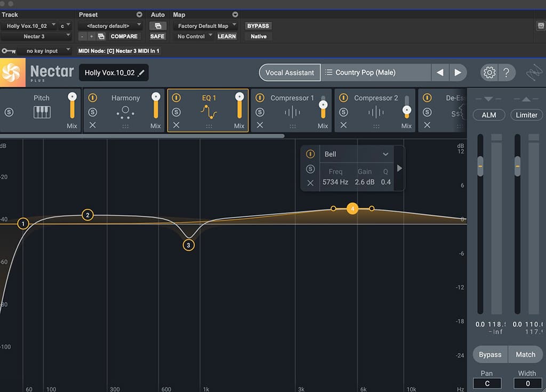Solo the Pitch module
This screenshot has width=546, height=392.
pos(9,112)
